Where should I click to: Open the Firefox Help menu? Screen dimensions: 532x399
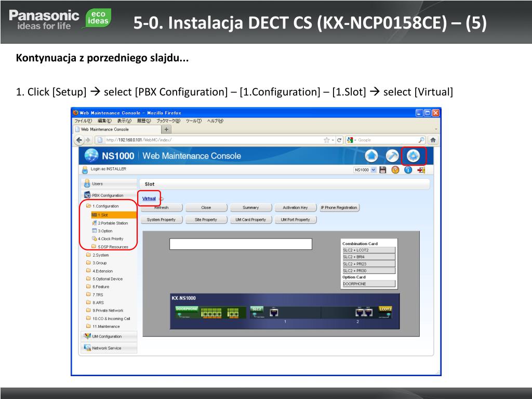216,121
